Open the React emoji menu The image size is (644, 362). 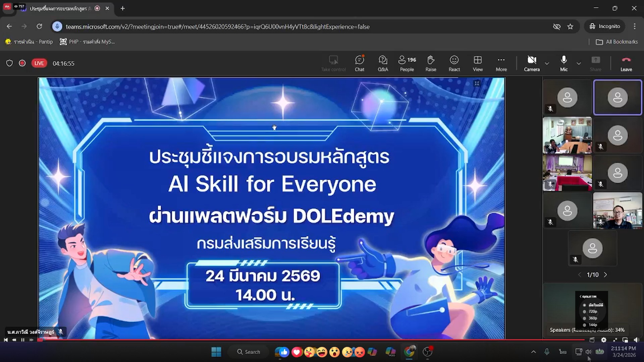pyautogui.click(x=454, y=63)
